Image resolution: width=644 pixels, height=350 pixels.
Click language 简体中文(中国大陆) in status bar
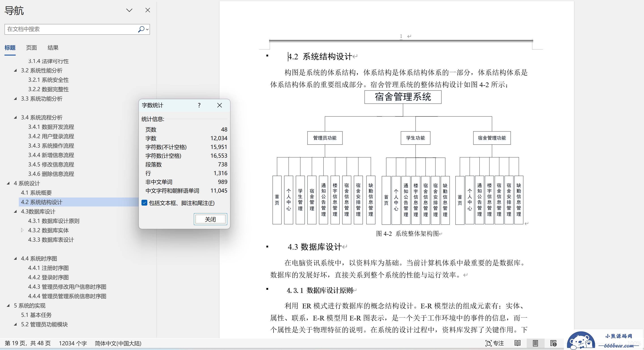coord(118,343)
